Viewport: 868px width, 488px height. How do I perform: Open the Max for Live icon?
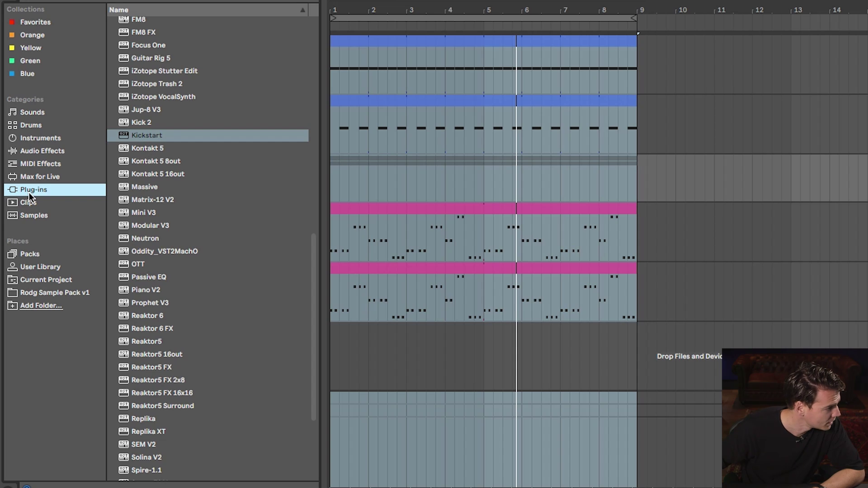tap(12, 177)
